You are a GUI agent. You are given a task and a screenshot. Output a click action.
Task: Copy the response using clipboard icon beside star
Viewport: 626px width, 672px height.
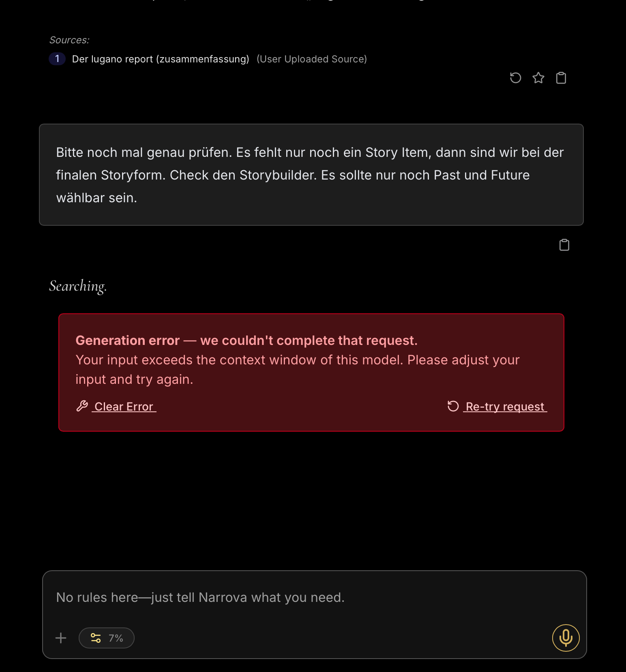tap(561, 78)
